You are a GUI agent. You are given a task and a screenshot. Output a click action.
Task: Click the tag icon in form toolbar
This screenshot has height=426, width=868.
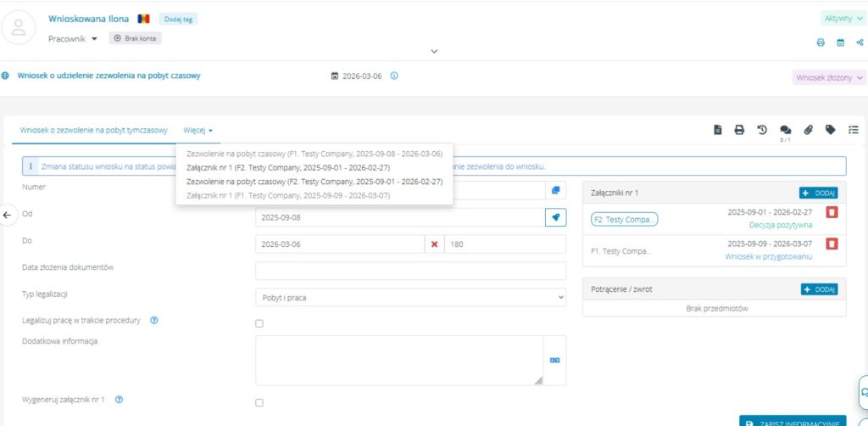831,130
